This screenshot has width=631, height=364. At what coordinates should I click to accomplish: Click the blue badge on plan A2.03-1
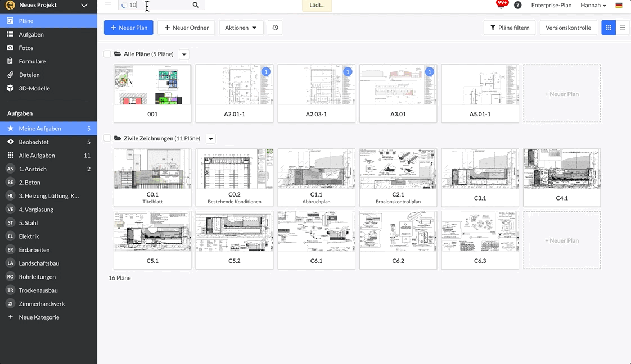tap(348, 71)
